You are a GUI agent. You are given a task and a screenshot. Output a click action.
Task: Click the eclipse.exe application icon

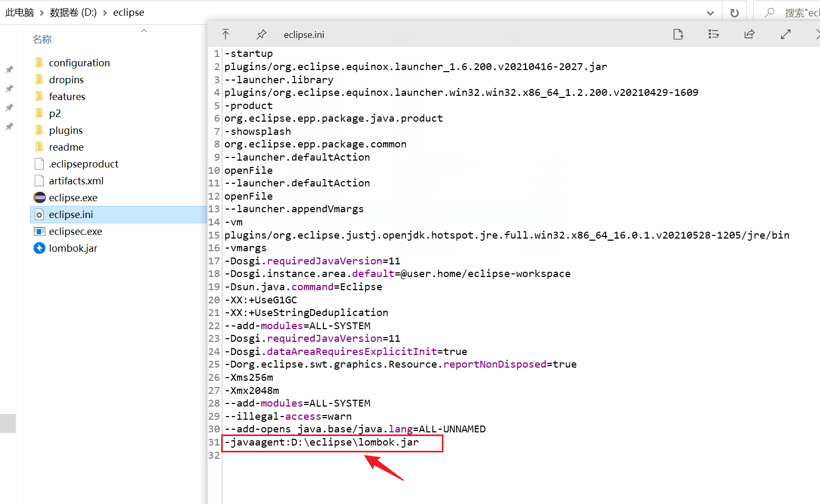point(39,197)
